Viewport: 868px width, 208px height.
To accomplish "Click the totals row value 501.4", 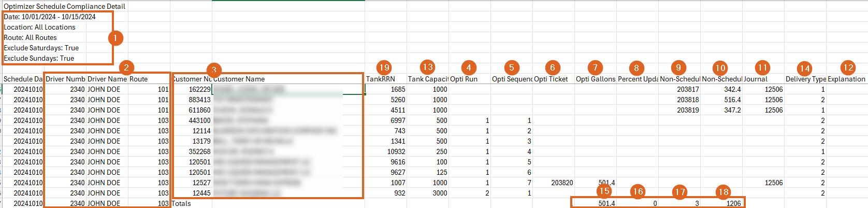I will click(x=596, y=203).
